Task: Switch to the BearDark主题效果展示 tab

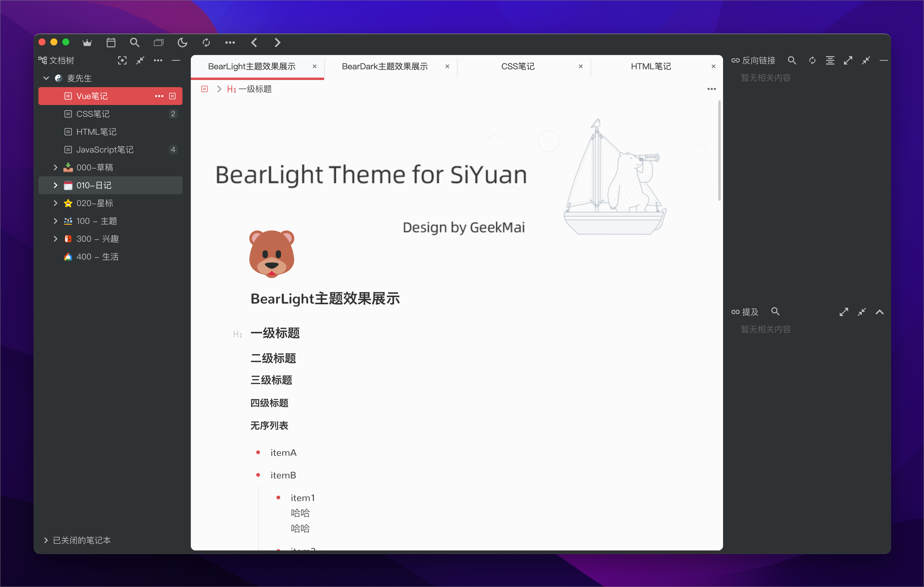Action: tap(385, 66)
